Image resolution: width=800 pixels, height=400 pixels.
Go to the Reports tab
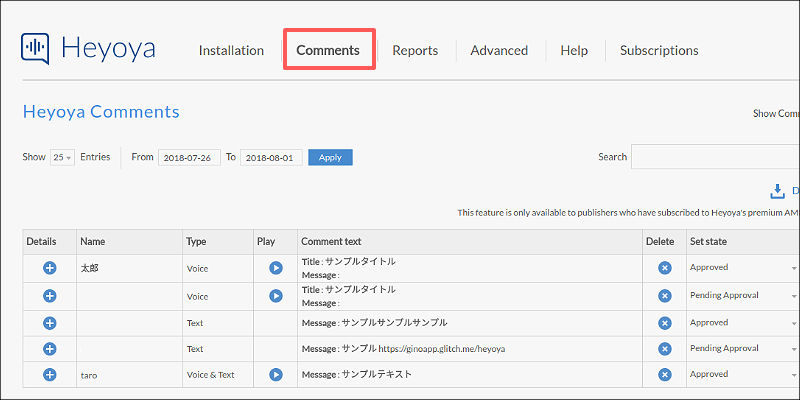tap(415, 51)
